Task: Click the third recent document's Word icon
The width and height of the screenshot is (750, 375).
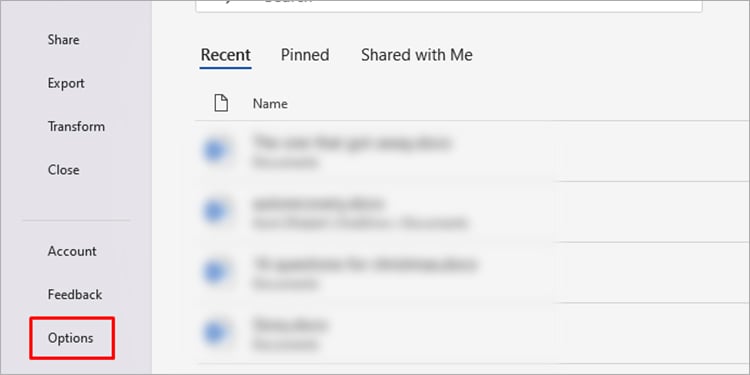Action: 214,272
